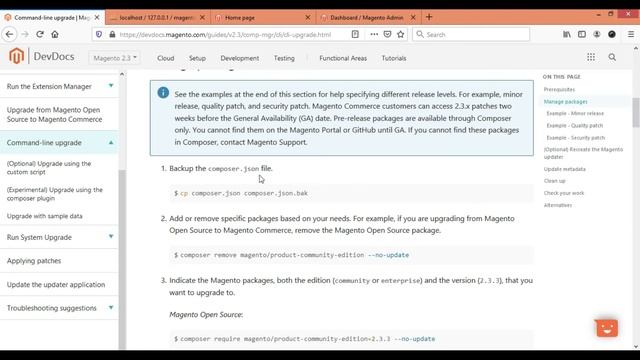This screenshot has width=640, height=360.
Task: Close the Command-line upgrade tab
Action: click(97, 18)
